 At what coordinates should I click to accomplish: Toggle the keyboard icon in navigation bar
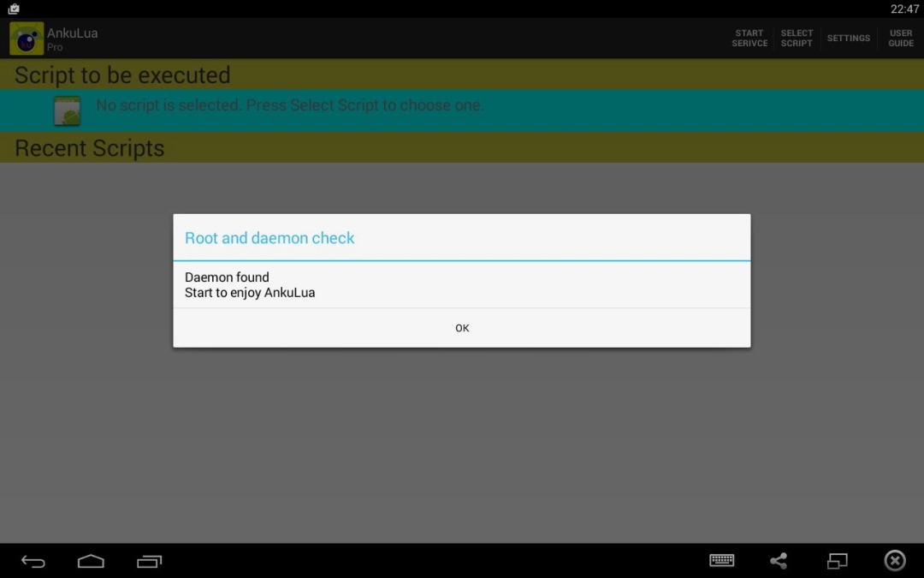721,560
